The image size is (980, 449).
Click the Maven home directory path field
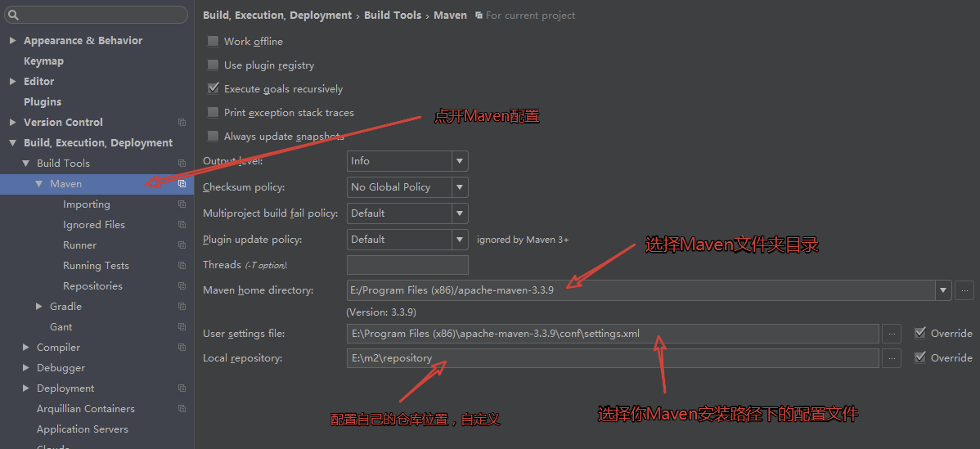tap(641, 290)
